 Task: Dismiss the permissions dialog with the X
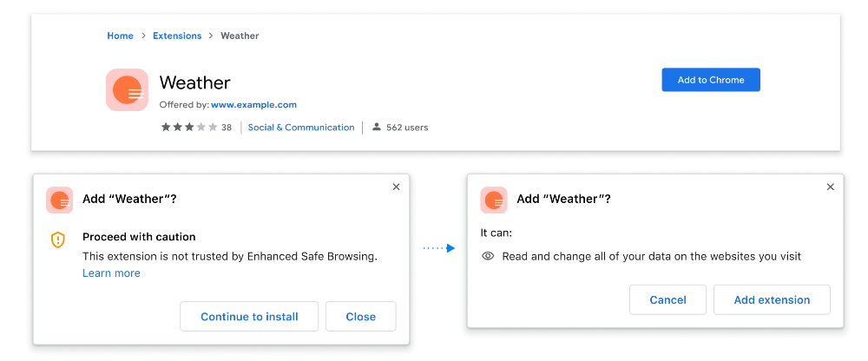point(830,187)
